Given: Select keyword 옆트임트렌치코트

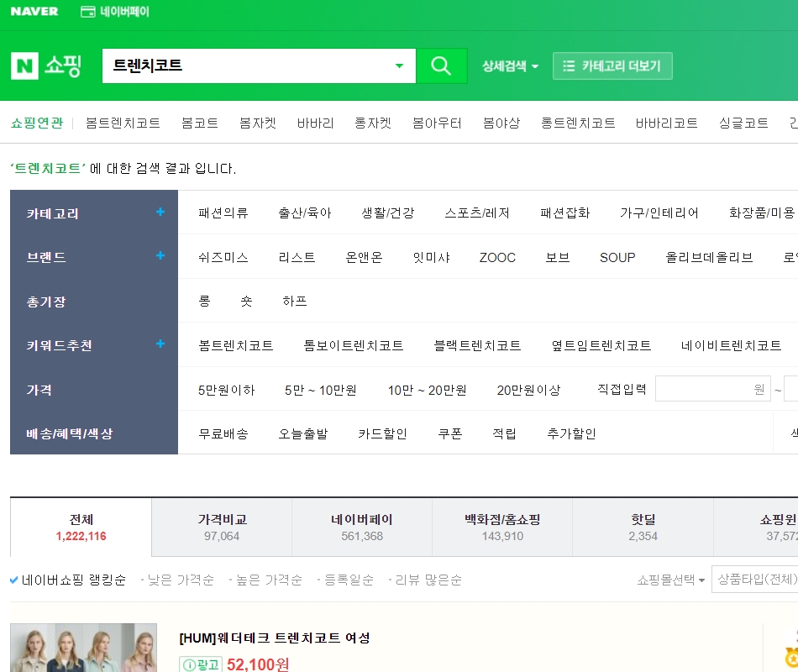Looking at the screenshot, I should click(x=601, y=346).
